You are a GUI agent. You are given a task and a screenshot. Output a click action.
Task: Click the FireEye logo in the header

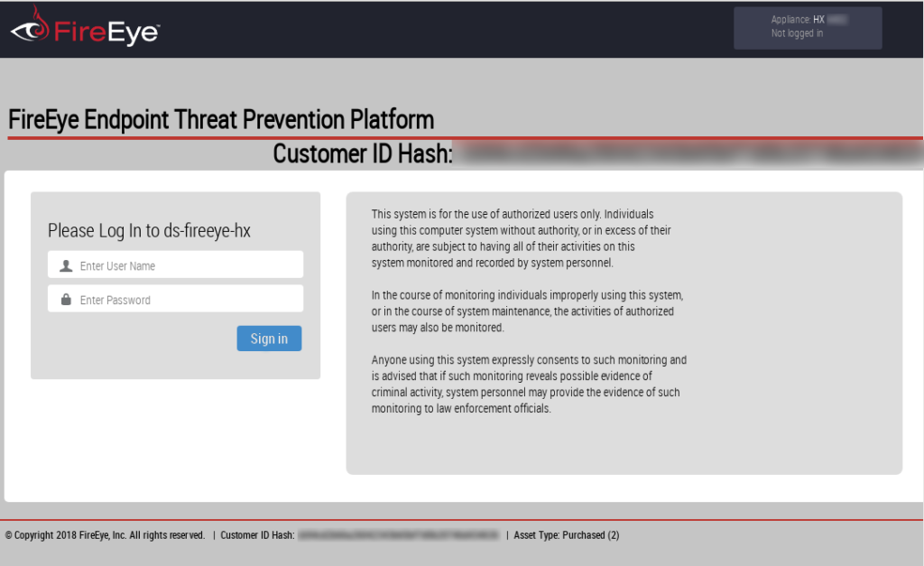point(85,27)
